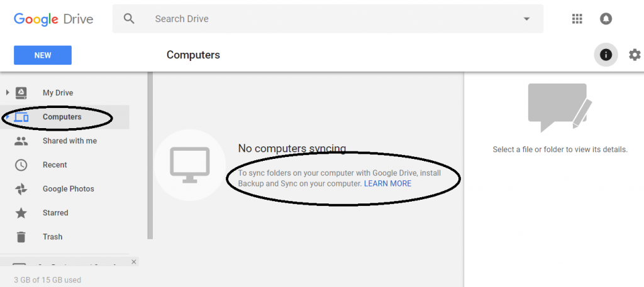Image resolution: width=644 pixels, height=287 pixels.
Task: Click the Google Photos pinwheel icon
Action: click(21, 189)
